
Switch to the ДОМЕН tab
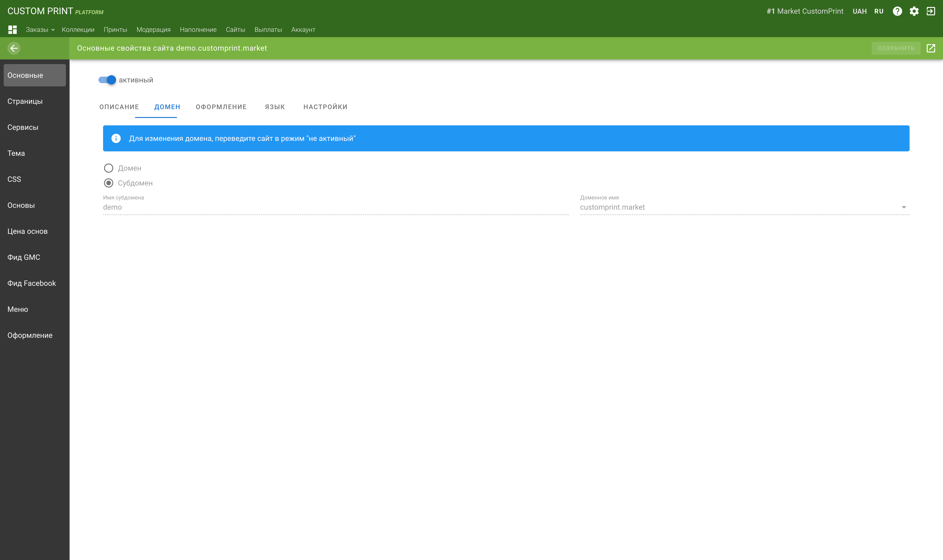[x=167, y=107]
